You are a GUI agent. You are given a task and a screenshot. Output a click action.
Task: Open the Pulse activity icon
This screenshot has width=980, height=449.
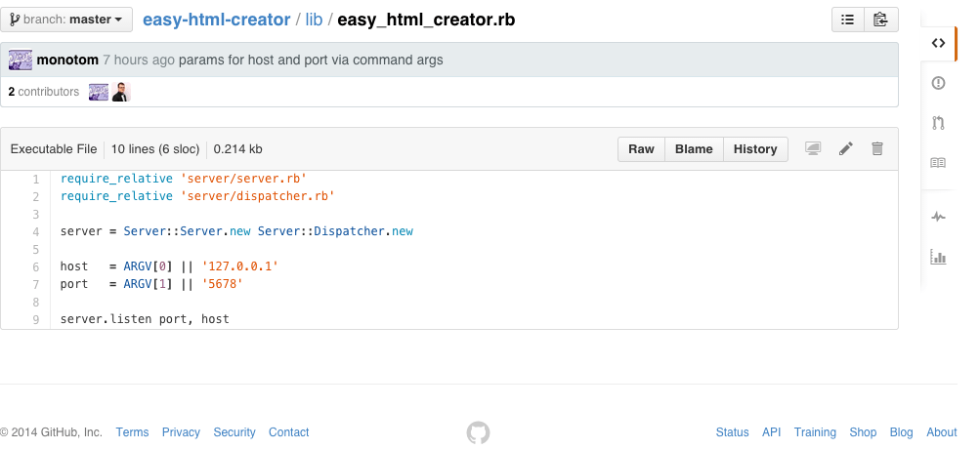tap(938, 217)
